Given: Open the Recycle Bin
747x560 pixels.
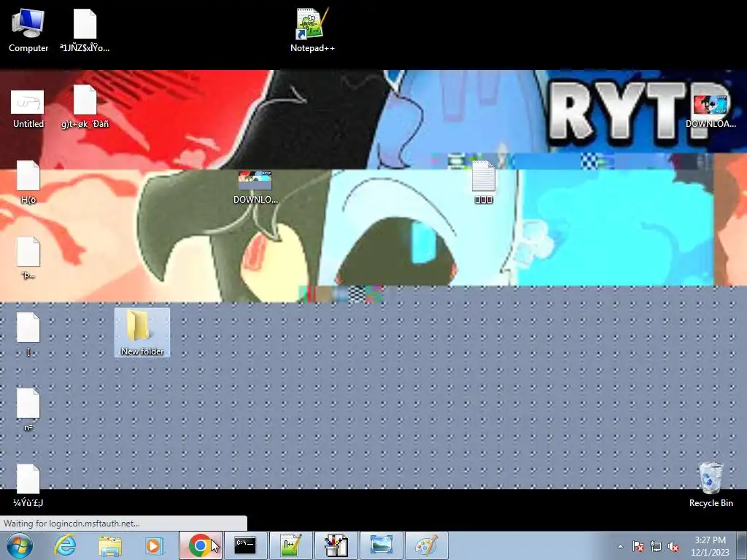Looking at the screenshot, I should (711, 484).
